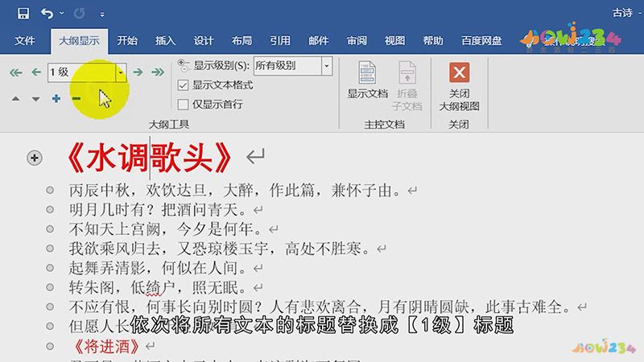Screen dimensions: 644x362
Task: Go to the 设计 tab
Action: [204, 41]
